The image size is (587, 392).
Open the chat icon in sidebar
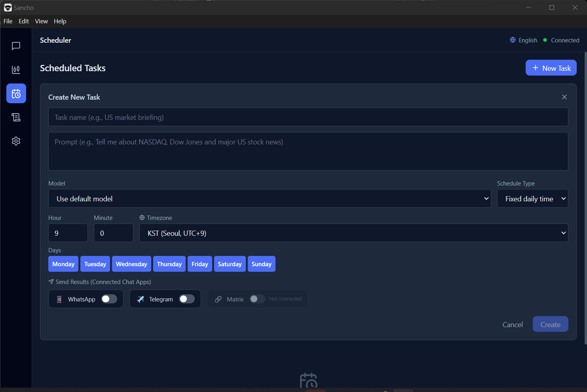tap(16, 46)
